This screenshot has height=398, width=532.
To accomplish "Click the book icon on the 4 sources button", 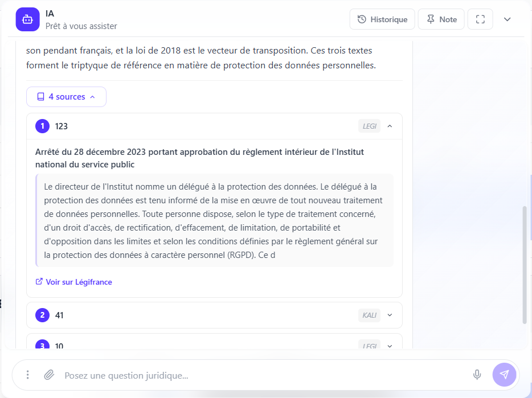I will tap(40, 96).
